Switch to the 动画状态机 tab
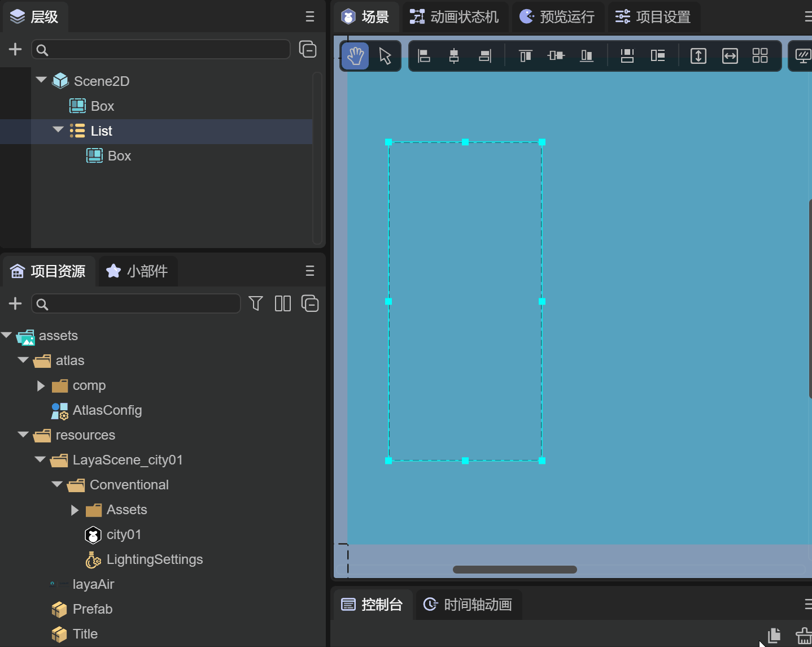The height and width of the screenshot is (647, 812). [455, 17]
